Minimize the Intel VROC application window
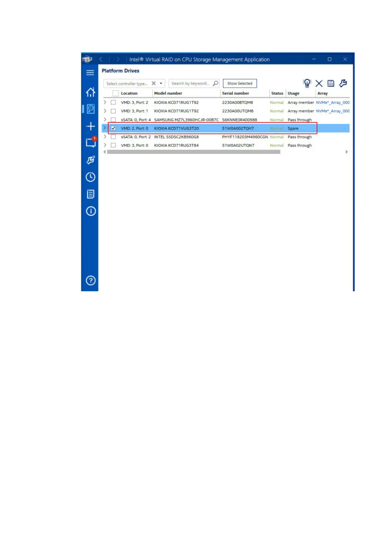The width and height of the screenshot is (392, 533). click(314, 59)
